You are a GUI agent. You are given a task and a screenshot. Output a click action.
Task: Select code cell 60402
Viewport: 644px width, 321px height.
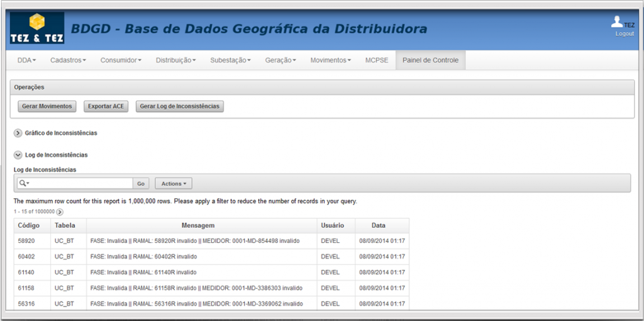point(33,256)
